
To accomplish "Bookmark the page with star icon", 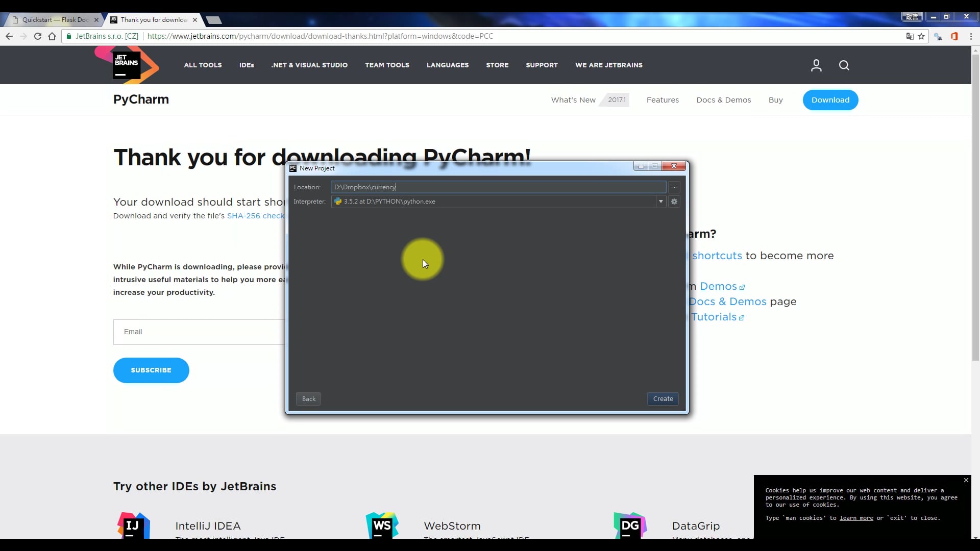I will point(921,36).
